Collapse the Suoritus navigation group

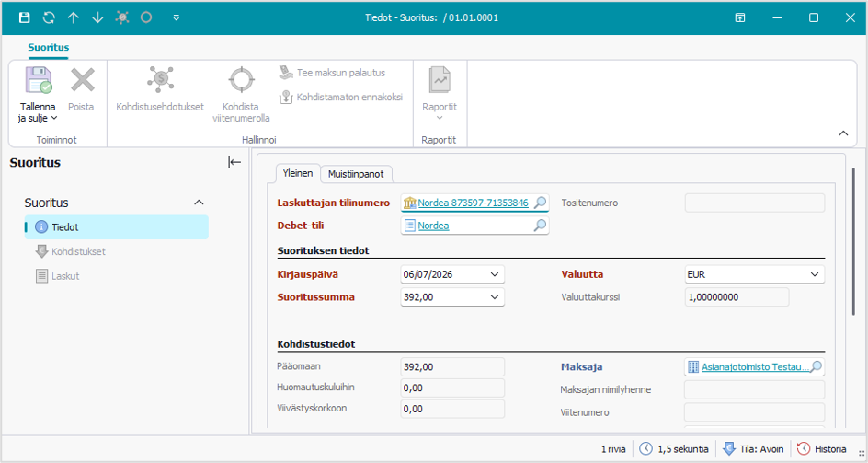pyautogui.click(x=199, y=203)
